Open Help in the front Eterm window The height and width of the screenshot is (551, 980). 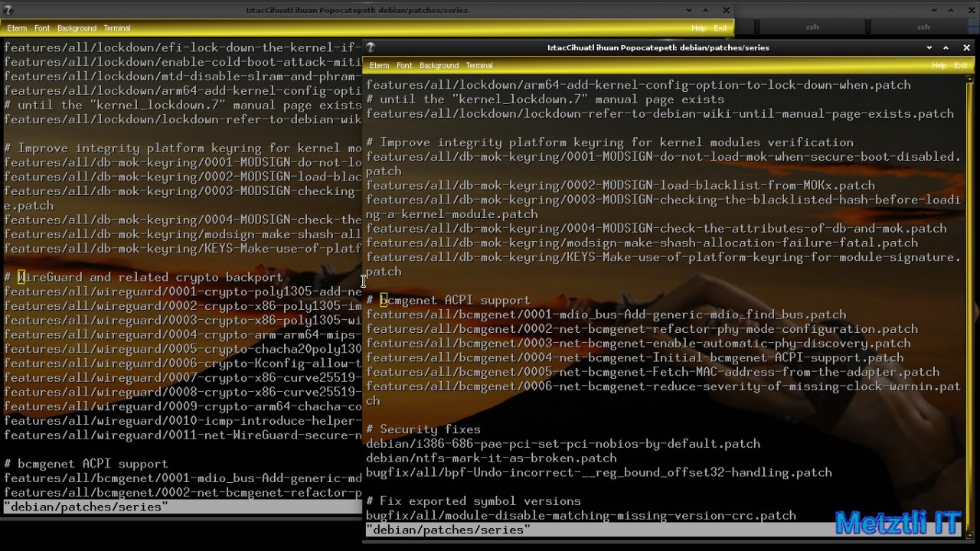click(x=939, y=66)
